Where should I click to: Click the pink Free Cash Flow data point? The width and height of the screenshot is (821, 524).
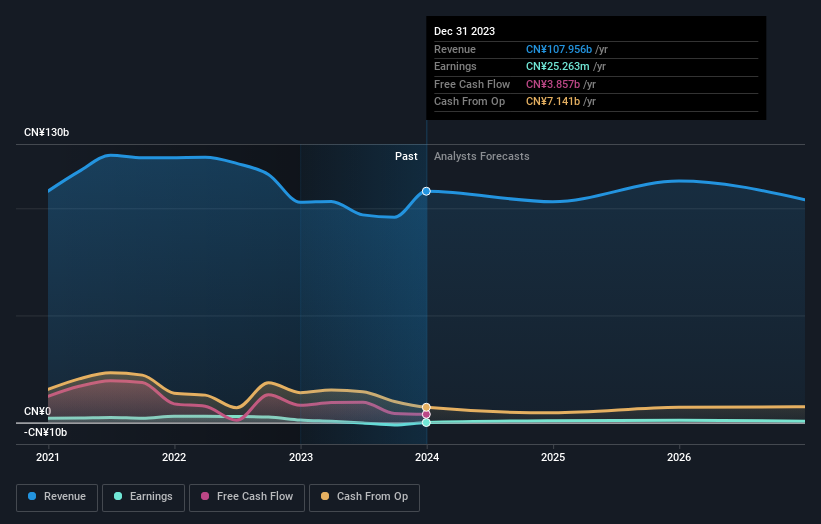click(x=426, y=415)
